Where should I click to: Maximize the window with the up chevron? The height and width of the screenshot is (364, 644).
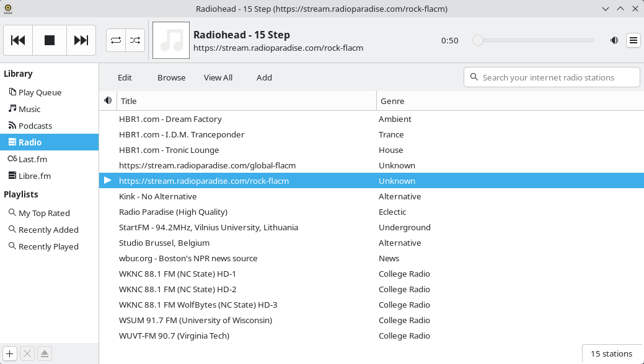click(620, 9)
